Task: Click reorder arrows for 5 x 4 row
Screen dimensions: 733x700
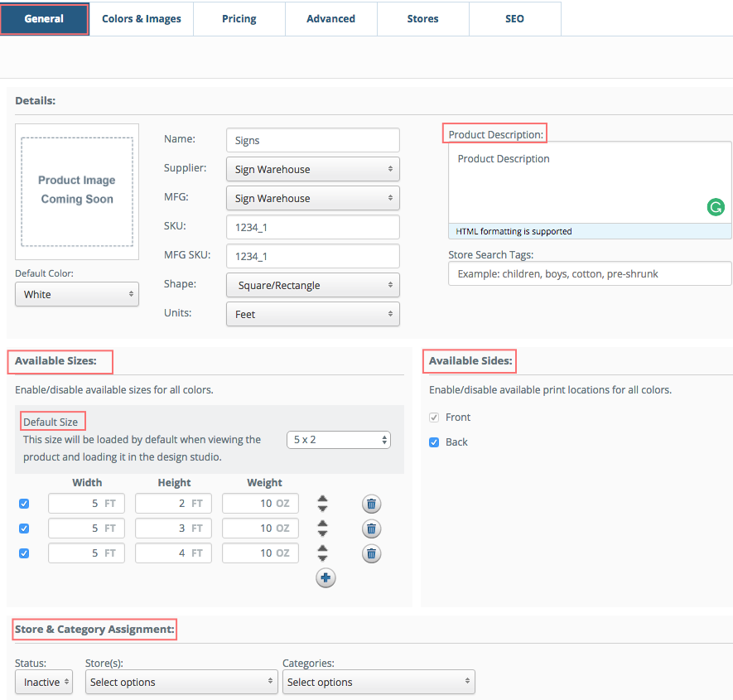Action: point(323,553)
